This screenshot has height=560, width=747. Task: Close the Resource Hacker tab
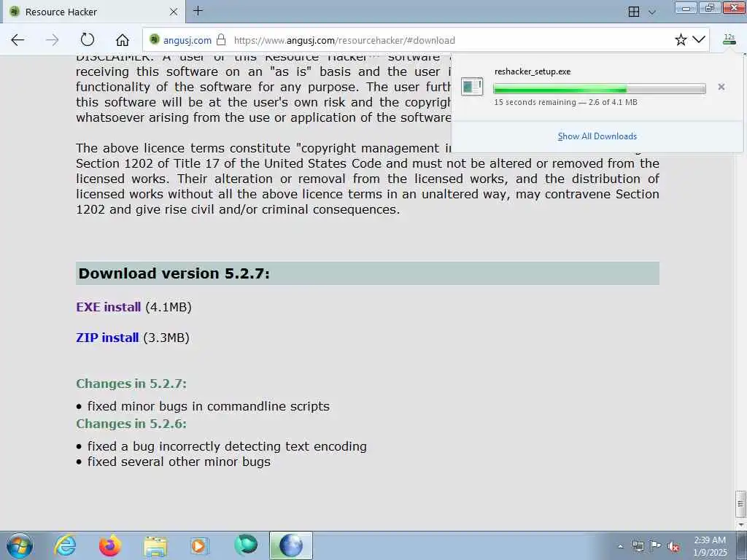174,12
